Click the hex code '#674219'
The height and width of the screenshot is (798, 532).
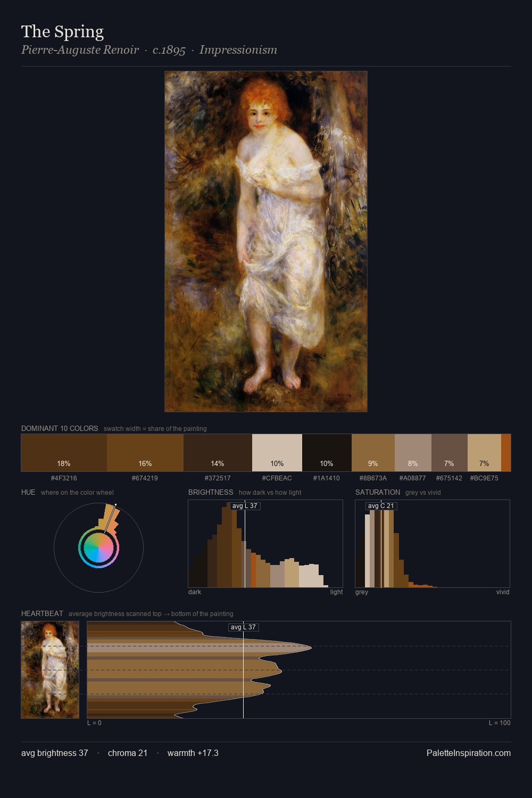(x=145, y=478)
